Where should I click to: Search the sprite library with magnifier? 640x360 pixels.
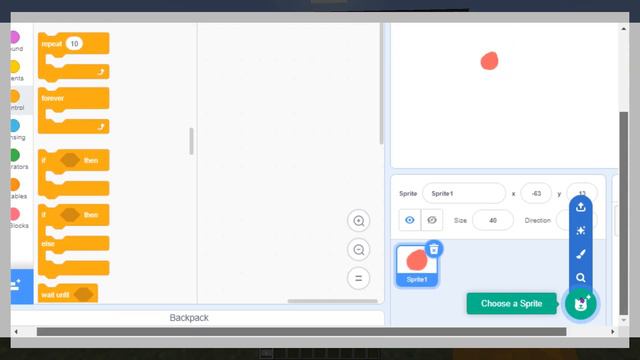(x=580, y=278)
